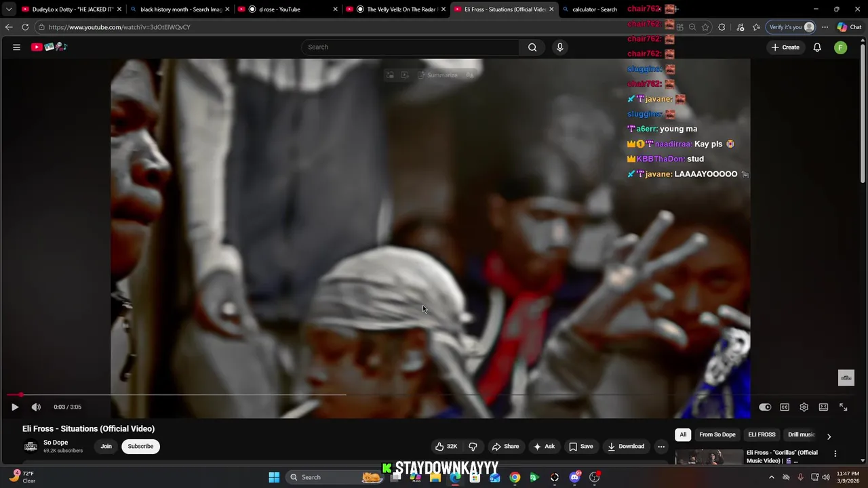Click Verify it's you profile button

pos(791,27)
